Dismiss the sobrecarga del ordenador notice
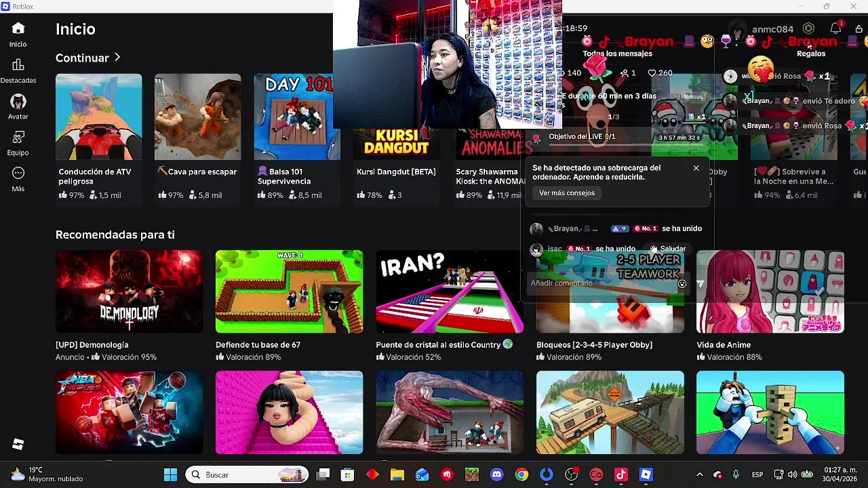Image resolution: width=868 pixels, height=488 pixels. (696, 168)
